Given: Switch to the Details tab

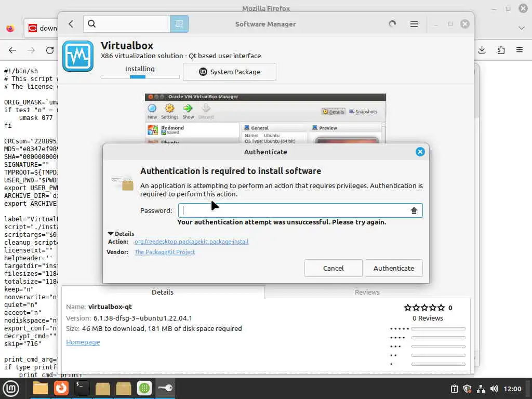Looking at the screenshot, I should [x=163, y=292].
